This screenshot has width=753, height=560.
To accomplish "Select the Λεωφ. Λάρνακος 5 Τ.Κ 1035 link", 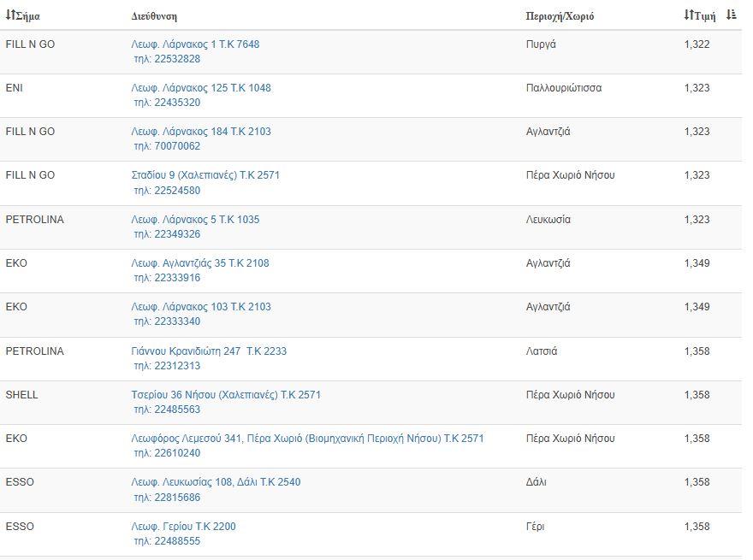I will pyautogui.click(x=195, y=220).
